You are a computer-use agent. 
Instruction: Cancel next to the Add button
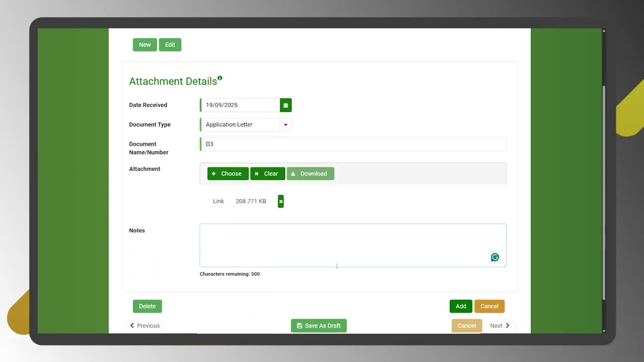pyautogui.click(x=490, y=306)
